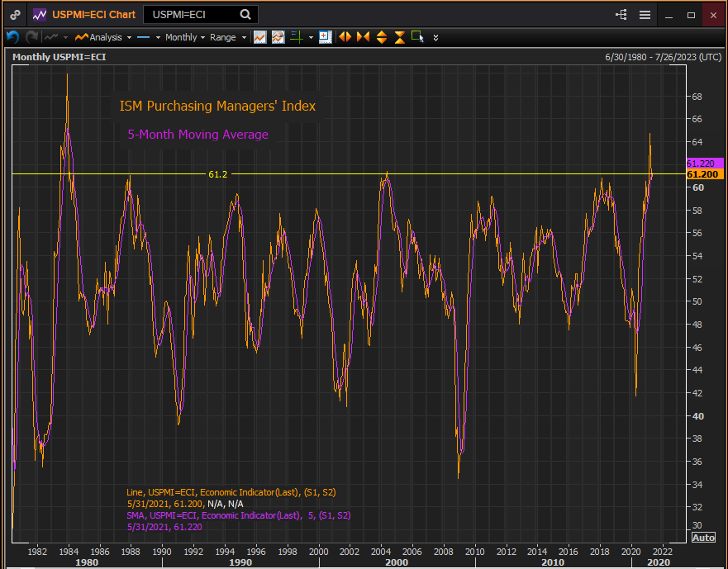Screen dimensions: 728x569
Task: Open the hamburger menu icon
Action: tap(645, 15)
